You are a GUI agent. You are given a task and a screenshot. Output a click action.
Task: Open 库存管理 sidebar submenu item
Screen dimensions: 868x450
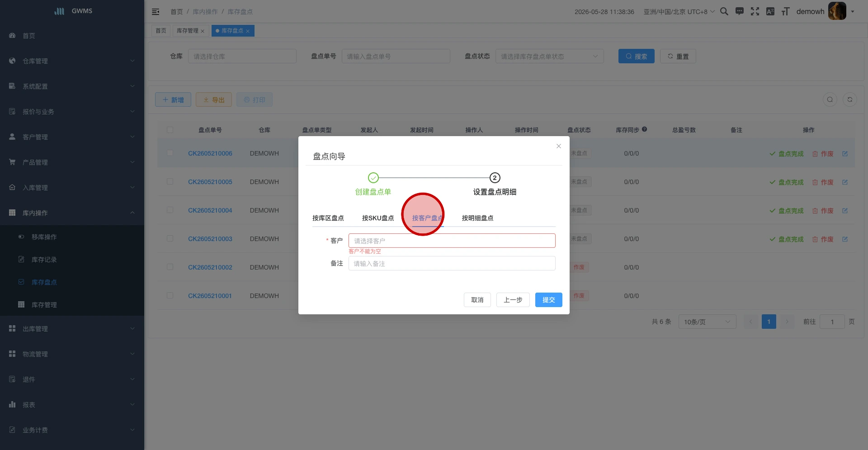tap(72, 305)
